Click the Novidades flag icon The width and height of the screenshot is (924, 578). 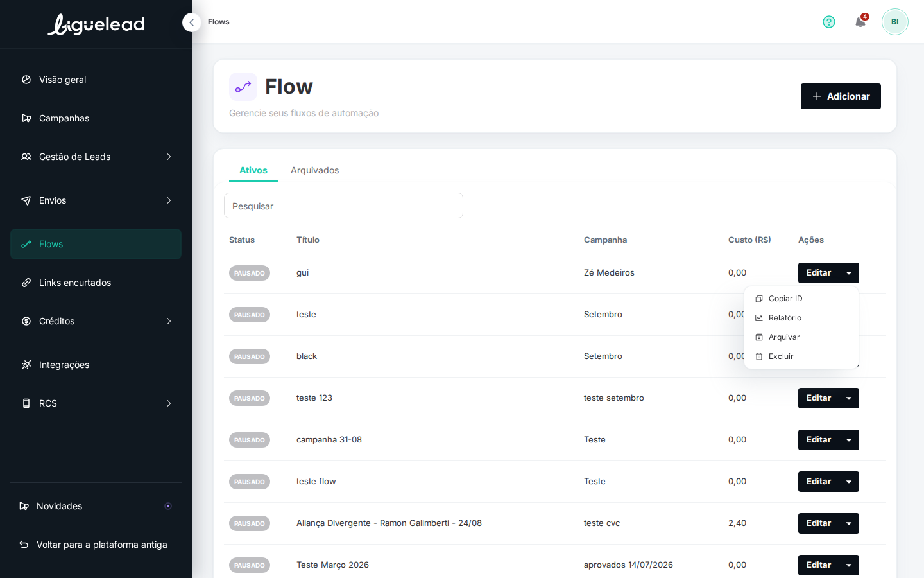coord(24,506)
